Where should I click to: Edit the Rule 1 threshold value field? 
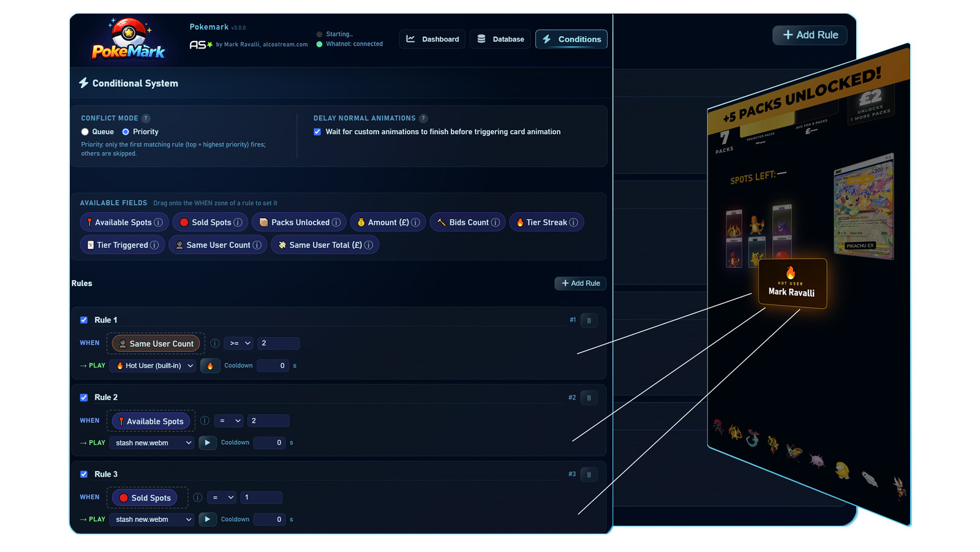coord(278,343)
